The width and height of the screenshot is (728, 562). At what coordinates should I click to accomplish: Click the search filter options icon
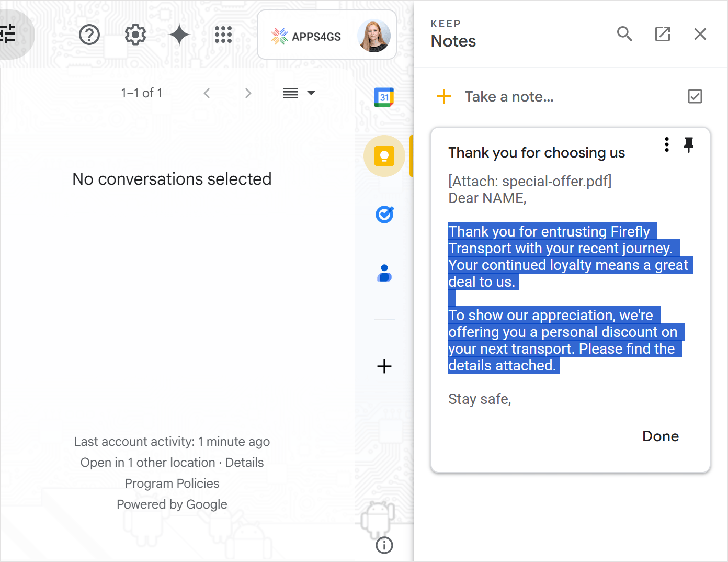8,34
